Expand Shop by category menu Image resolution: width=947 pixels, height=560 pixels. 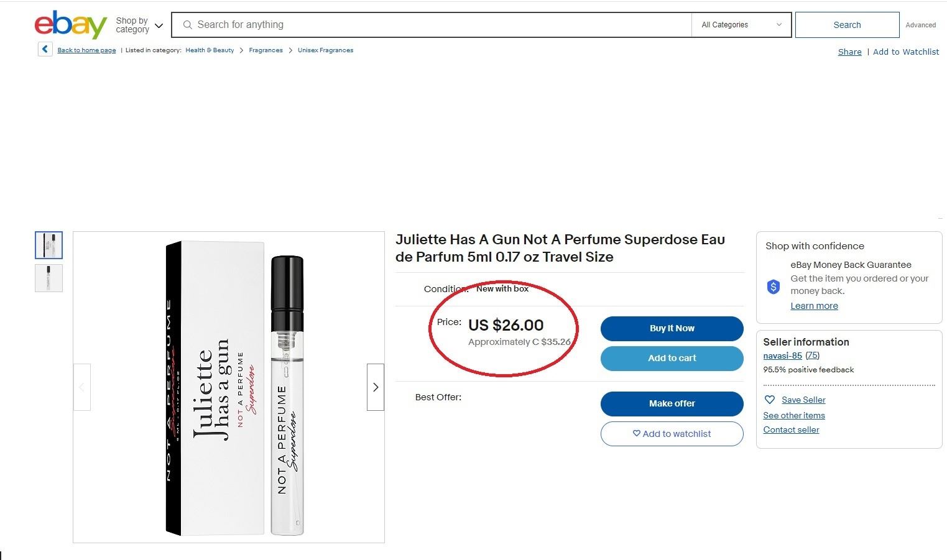pyautogui.click(x=139, y=25)
